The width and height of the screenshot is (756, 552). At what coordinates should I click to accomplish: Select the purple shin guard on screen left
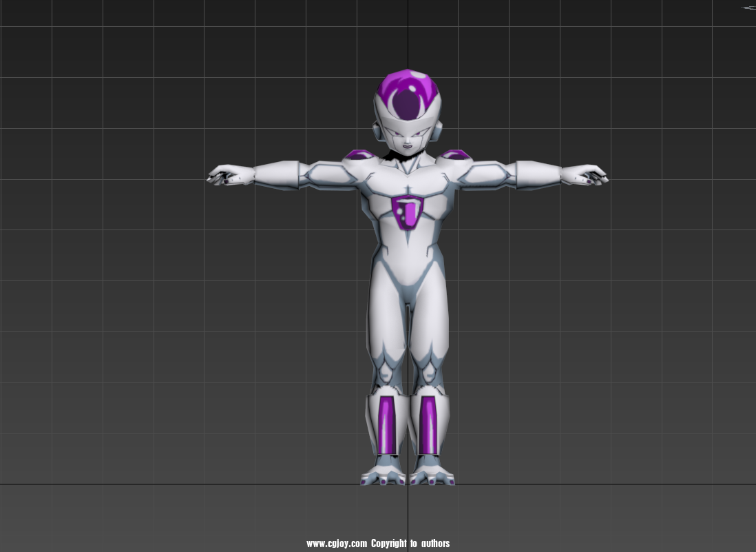click(387, 425)
